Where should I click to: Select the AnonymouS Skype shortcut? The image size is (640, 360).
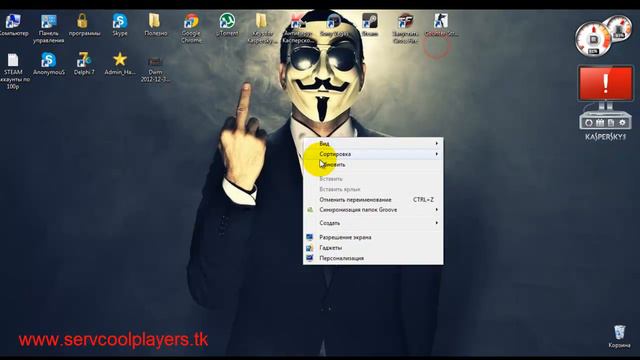coord(49,64)
